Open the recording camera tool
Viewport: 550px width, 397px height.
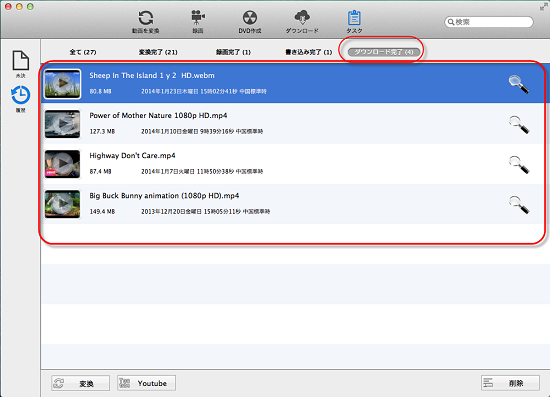[198, 22]
